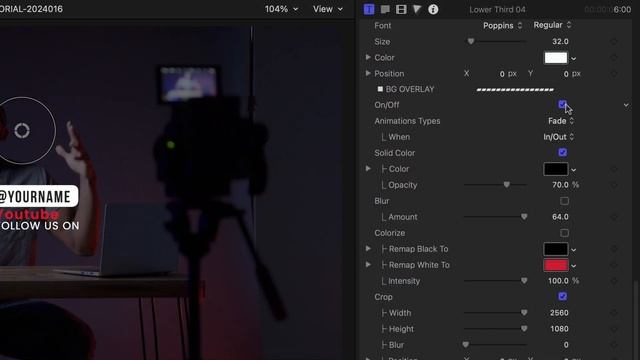This screenshot has height=360, width=640.
Task: Expand Remap White To disclosure triangle
Action: pyautogui.click(x=368, y=264)
